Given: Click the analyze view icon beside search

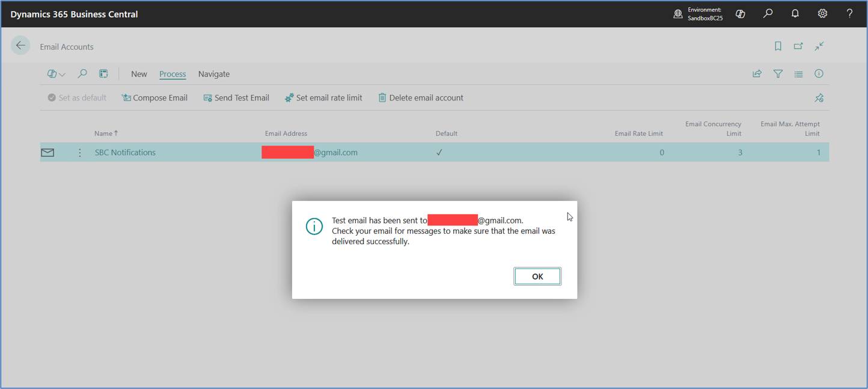Looking at the screenshot, I should pyautogui.click(x=103, y=74).
